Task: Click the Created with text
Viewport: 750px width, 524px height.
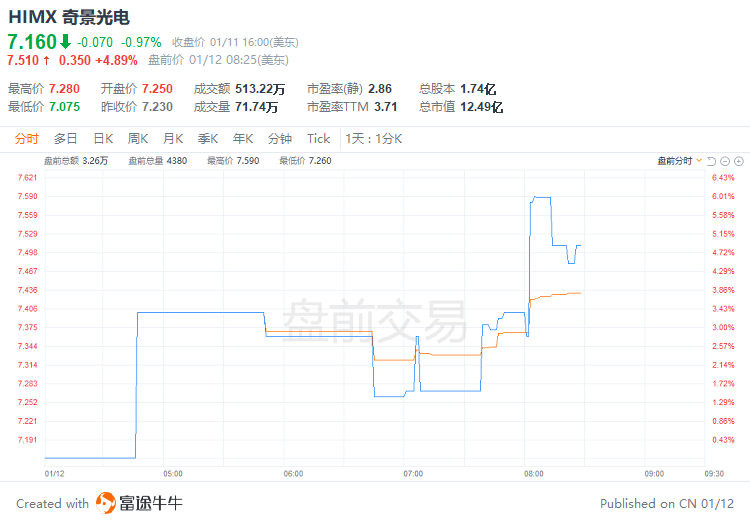Action: [53, 503]
